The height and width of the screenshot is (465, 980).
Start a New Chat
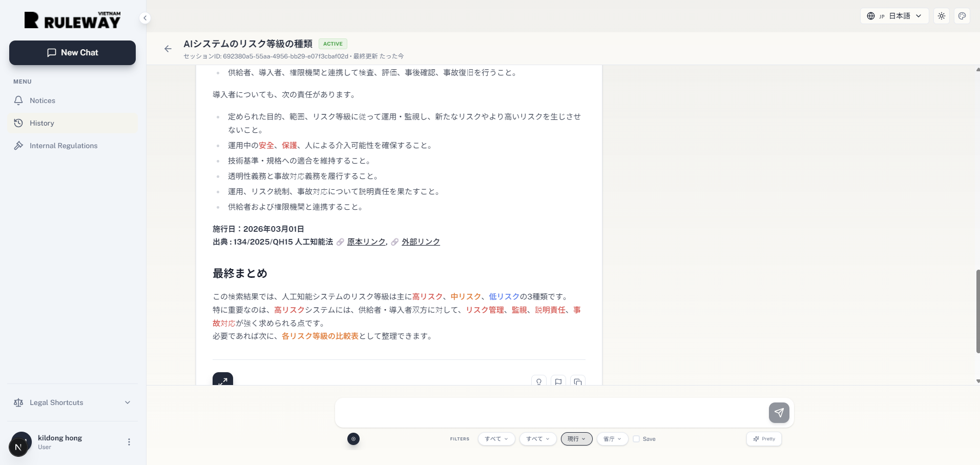tap(72, 53)
